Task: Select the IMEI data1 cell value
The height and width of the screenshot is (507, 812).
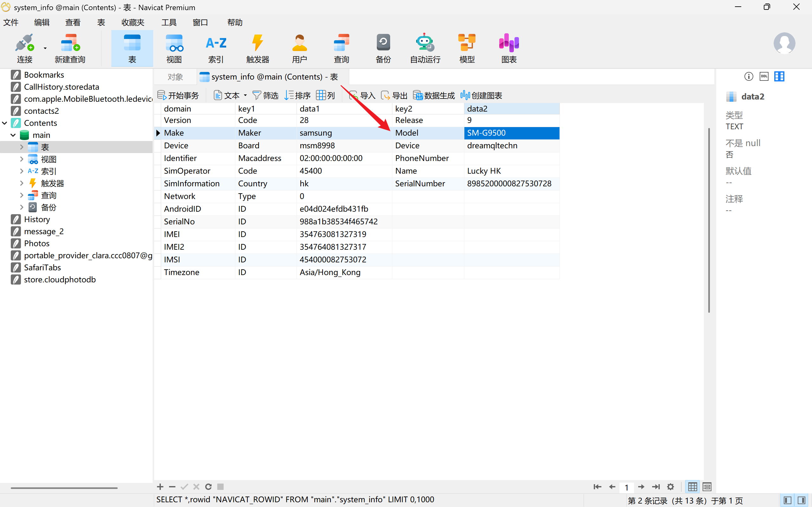Action: coord(332,234)
